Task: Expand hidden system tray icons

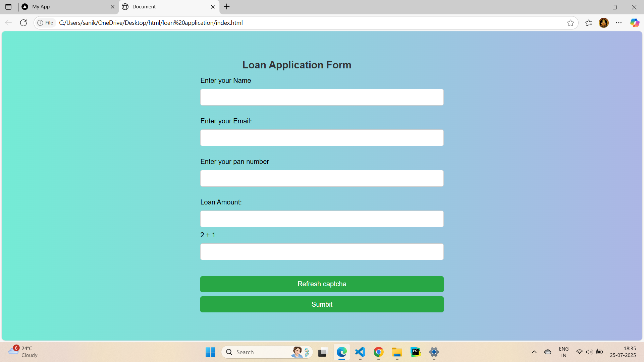Action: pos(534,352)
